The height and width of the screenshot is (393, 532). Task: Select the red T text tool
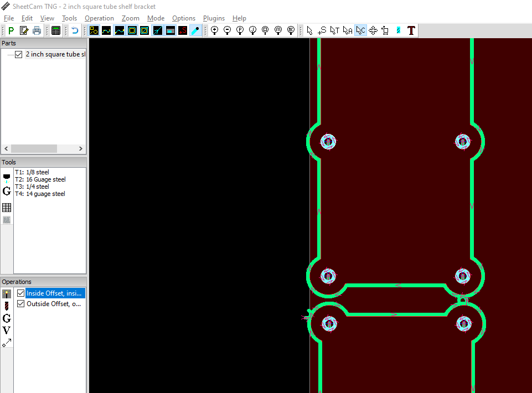tap(411, 30)
